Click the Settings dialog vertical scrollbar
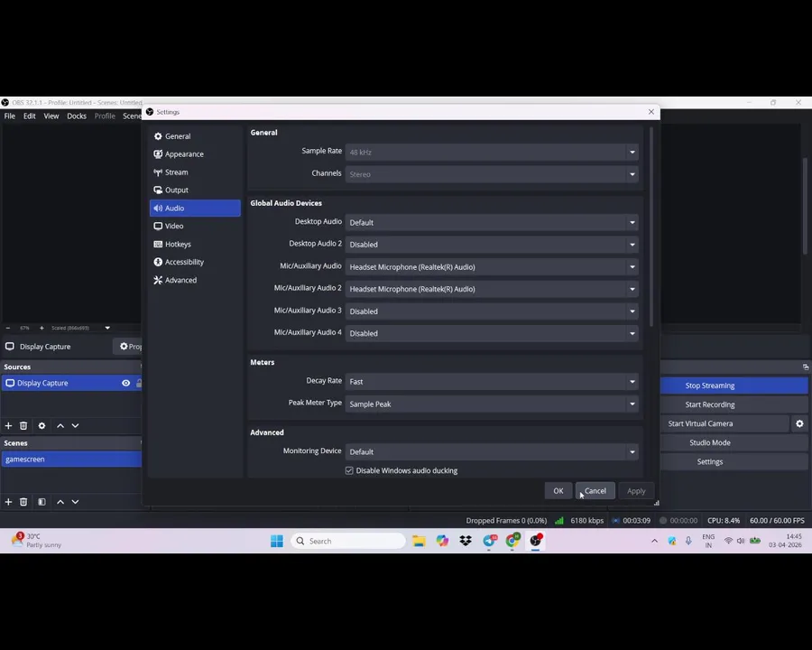The image size is (812, 650). (x=651, y=227)
